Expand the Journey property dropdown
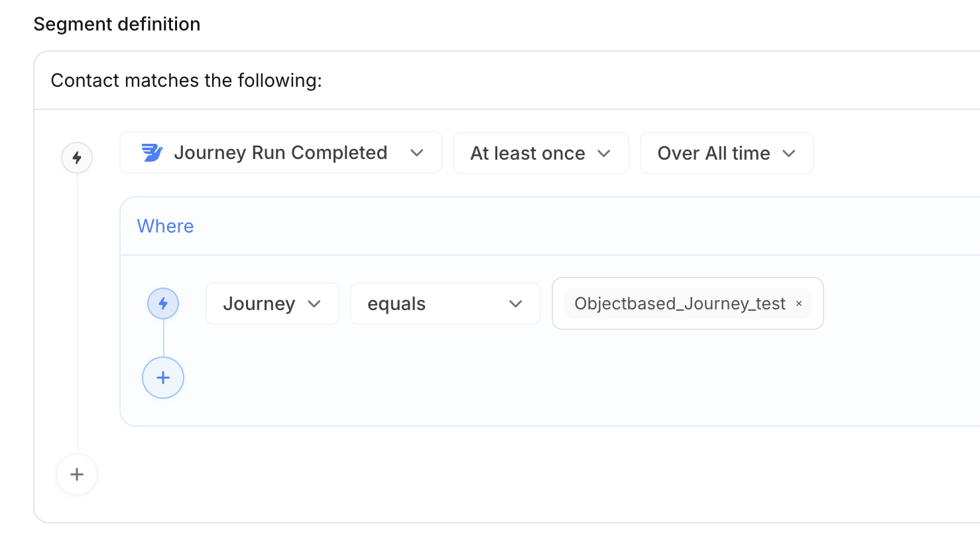 click(272, 304)
